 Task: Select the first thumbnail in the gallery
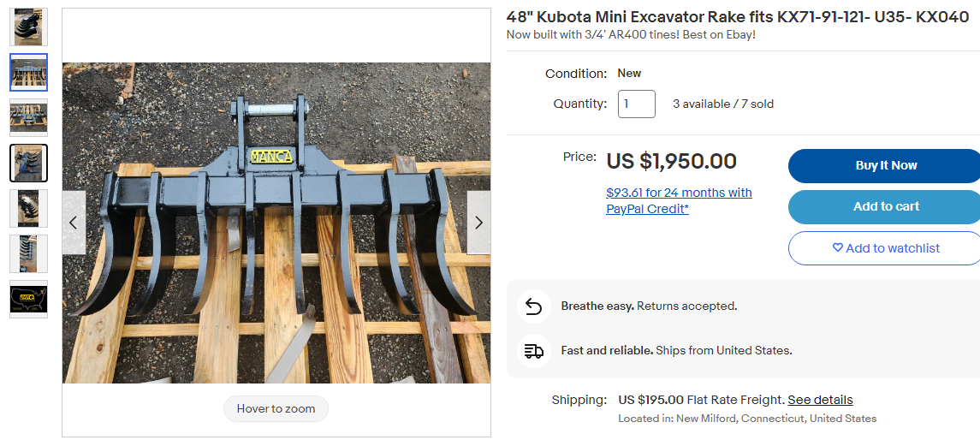28,27
